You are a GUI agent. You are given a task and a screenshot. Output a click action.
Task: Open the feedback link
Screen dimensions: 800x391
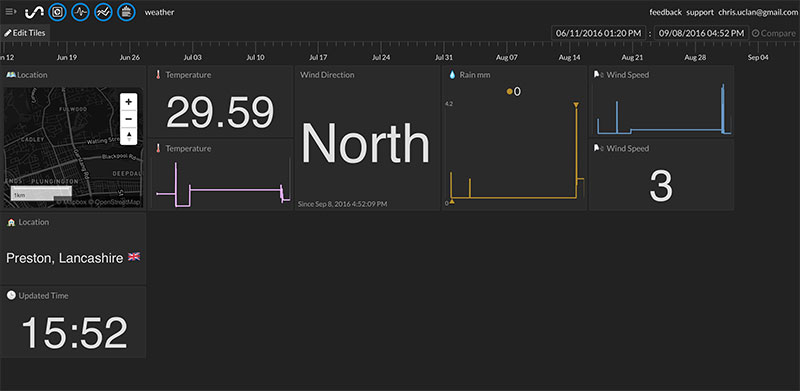(x=665, y=12)
